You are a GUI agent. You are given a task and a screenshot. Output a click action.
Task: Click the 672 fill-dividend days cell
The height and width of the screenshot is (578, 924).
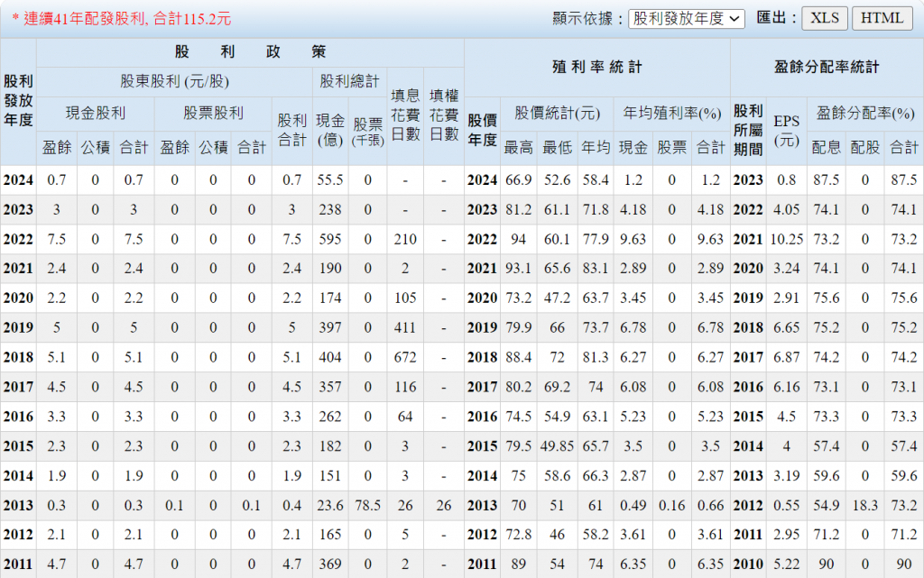(x=405, y=357)
